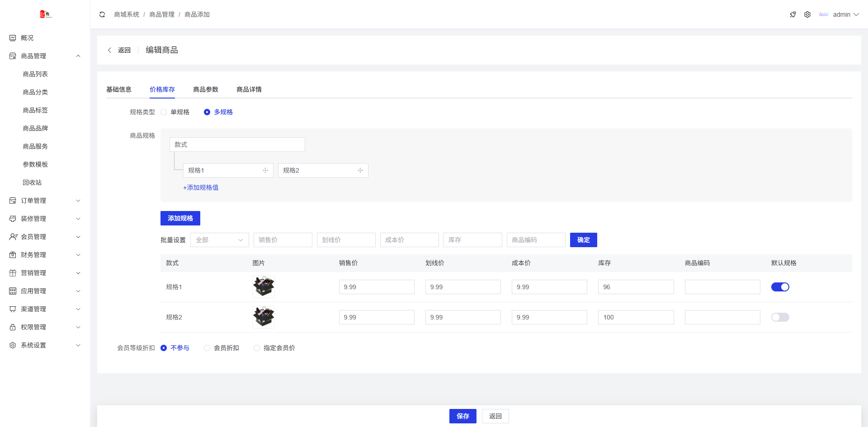Click the admin avatar icon
Screen dimensions: 868x427
(x=824, y=14)
